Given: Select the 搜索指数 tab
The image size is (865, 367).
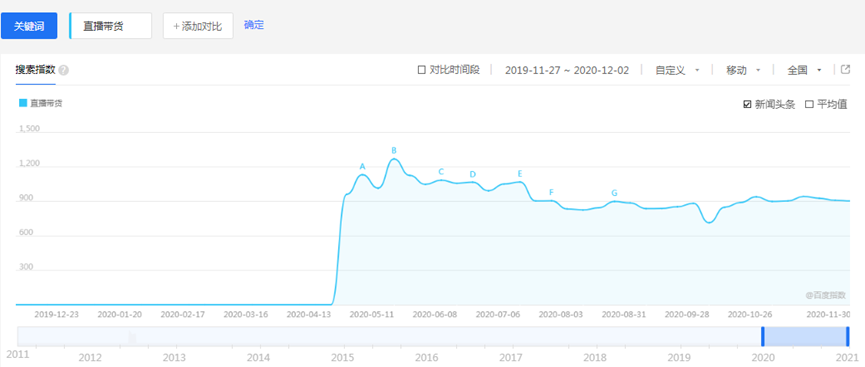Looking at the screenshot, I should (36, 71).
